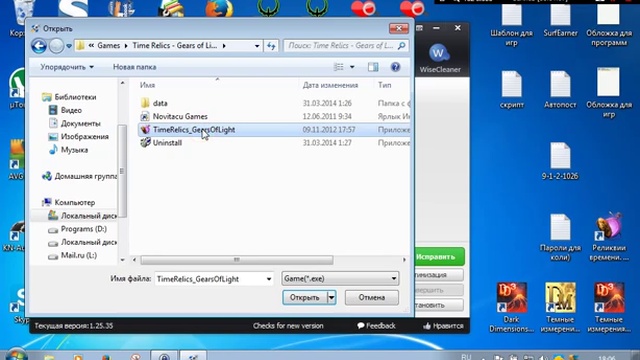Expand view options dropdown arrow
Viewport: 640px width, 360px height.
pos(352,67)
